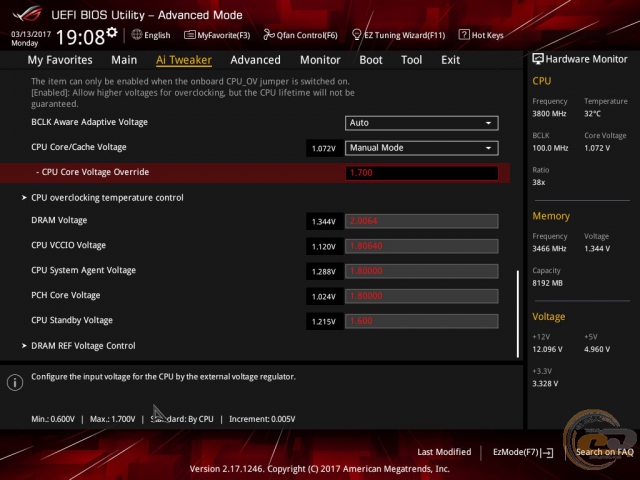Click the 19:08 clock display
Screen dimensions: 640x480
tap(80, 37)
